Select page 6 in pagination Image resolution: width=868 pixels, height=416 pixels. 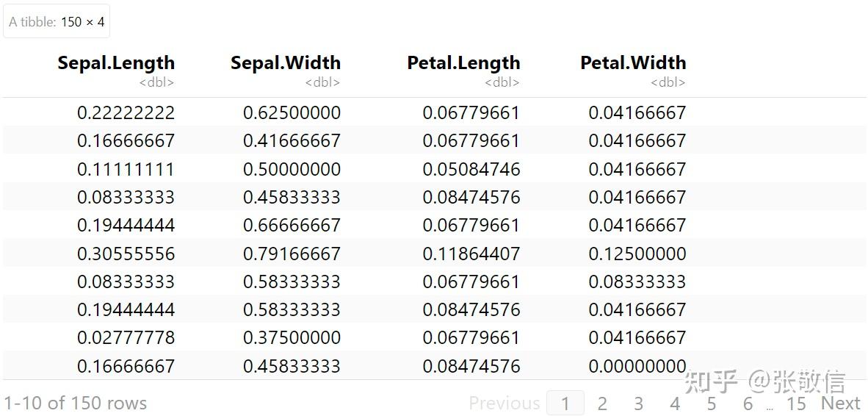click(748, 404)
